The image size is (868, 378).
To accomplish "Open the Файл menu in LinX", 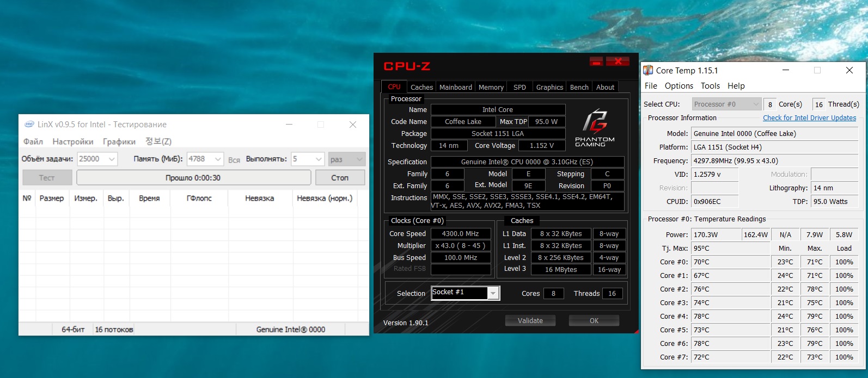I will point(33,141).
